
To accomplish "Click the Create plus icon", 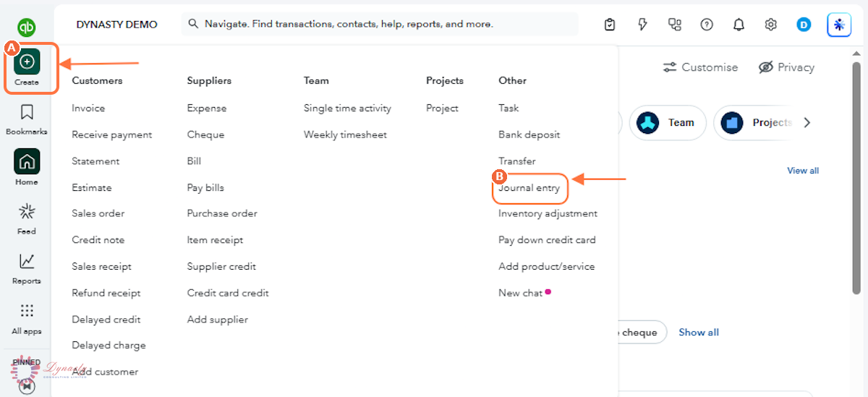I will click(27, 62).
